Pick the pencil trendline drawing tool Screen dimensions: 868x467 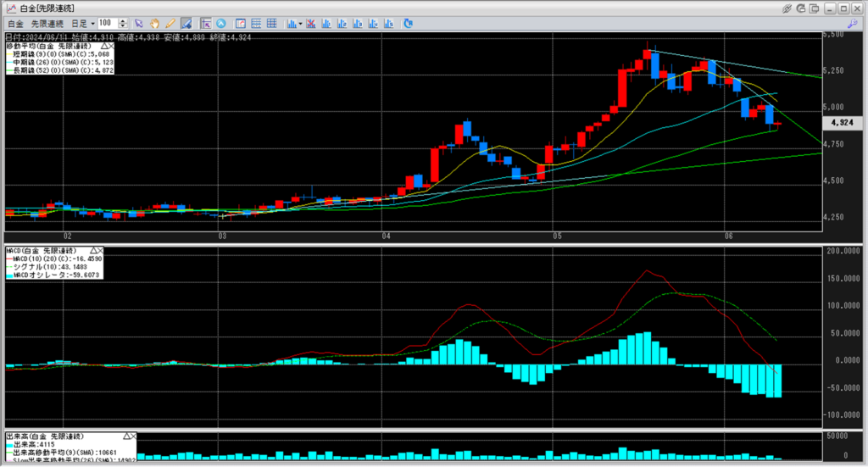pos(170,23)
